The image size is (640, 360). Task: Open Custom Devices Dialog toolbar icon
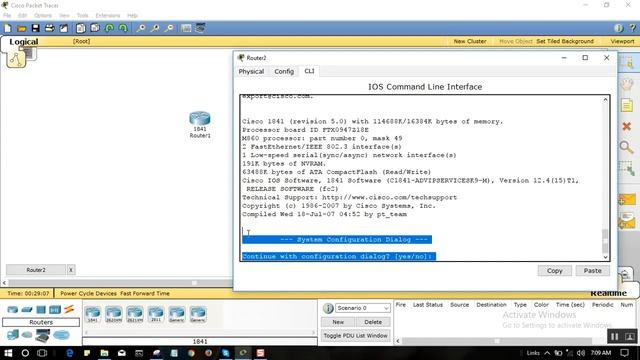pos(200,28)
